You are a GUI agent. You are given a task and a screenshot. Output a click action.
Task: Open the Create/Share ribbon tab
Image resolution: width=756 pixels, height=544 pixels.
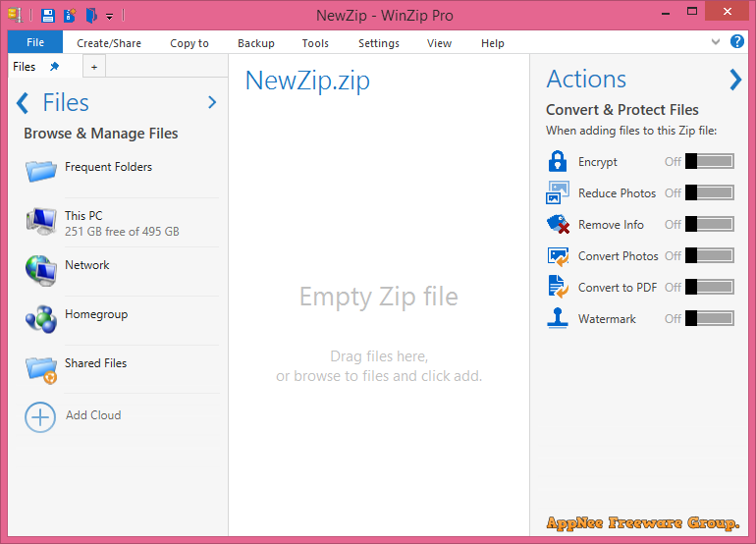(x=109, y=43)
